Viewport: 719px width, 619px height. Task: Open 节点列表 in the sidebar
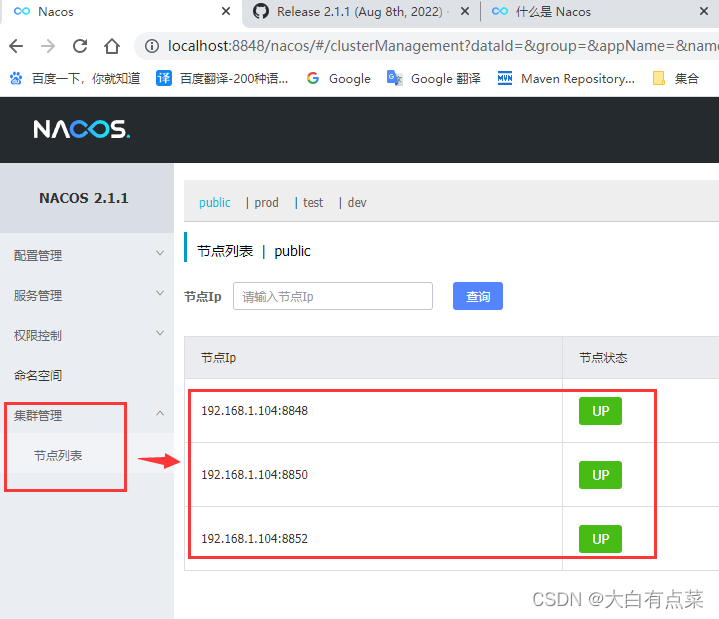(x=87, y=455)
